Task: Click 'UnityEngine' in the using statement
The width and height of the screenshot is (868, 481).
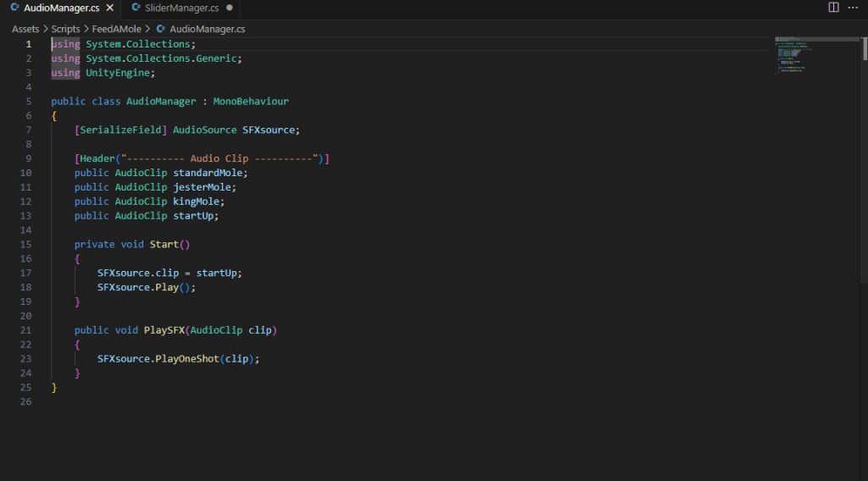Action: click(117, 73)
